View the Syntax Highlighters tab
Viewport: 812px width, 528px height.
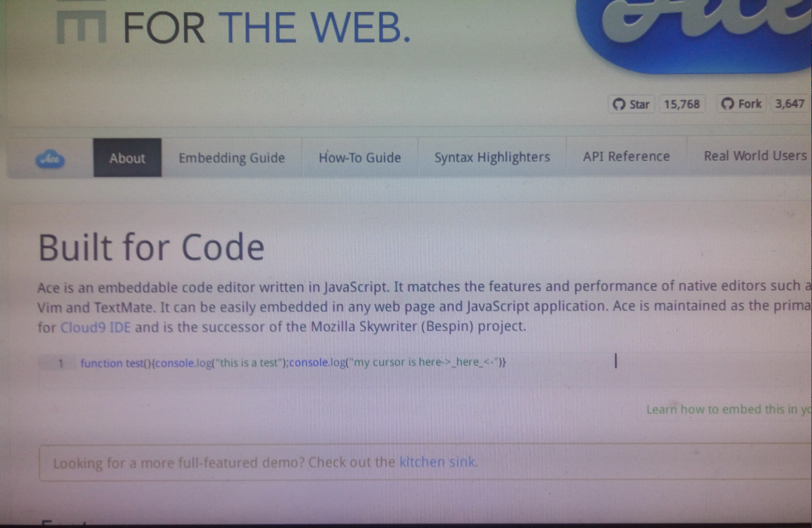tap(492, 156)
